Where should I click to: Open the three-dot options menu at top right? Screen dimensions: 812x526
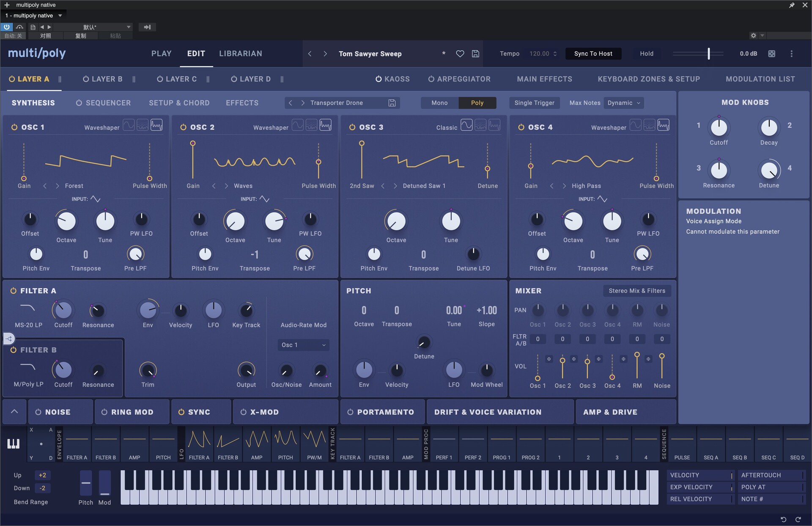[791, 54]
